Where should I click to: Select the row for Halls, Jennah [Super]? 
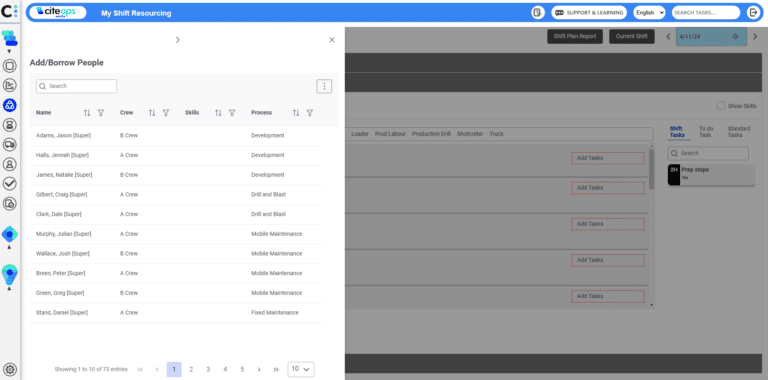pyautogui.click(x=176, y=155)
